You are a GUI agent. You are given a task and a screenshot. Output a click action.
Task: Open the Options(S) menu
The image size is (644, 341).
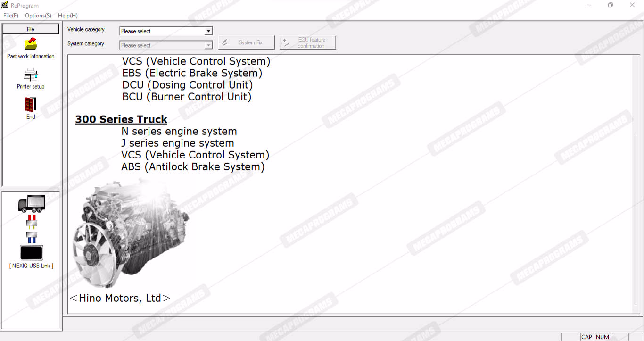(38, 16)
